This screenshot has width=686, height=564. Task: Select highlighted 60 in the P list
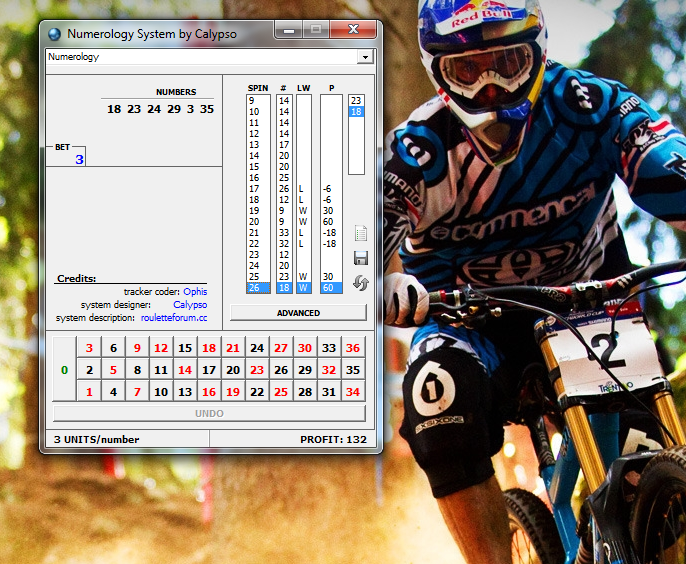click(x=331, y=287)
